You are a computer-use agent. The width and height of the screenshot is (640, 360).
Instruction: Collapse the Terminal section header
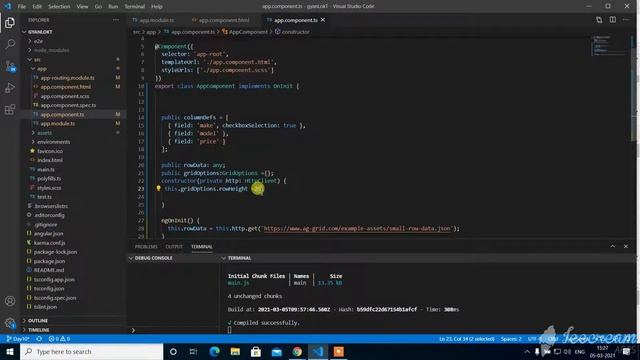point(239,258)
